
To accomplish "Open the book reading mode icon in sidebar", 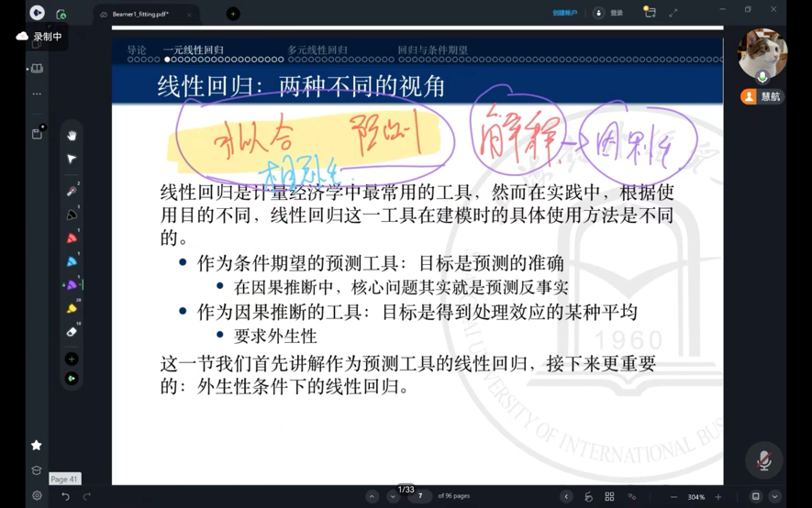I will 37,68.
